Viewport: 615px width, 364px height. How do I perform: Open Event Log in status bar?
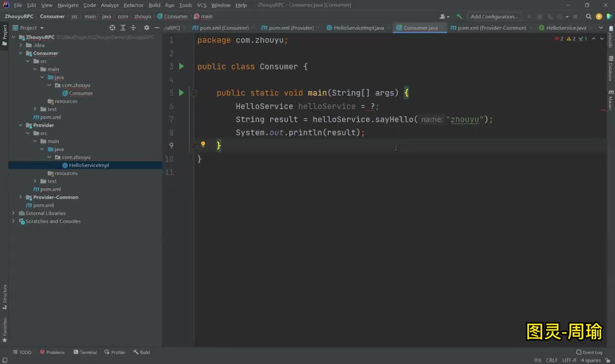tap(589, 352)
